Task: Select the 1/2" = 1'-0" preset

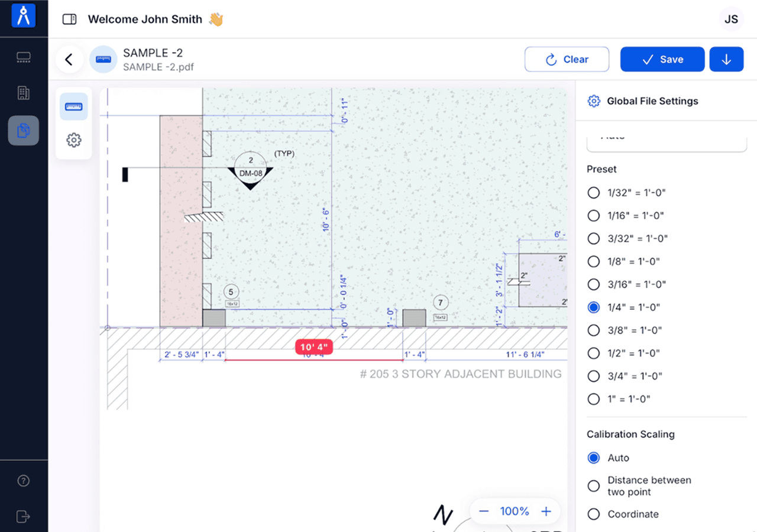Action: (x=594, y=353)
